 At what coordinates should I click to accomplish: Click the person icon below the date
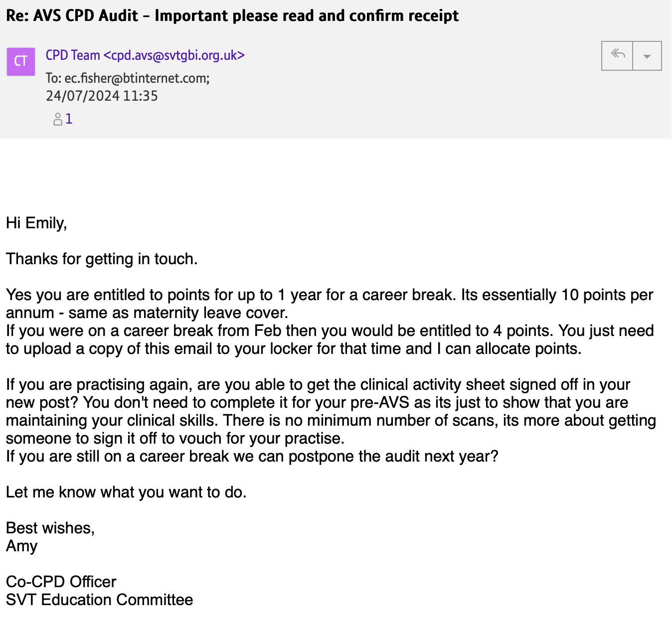pyautogui.click(x=58, y=119)
